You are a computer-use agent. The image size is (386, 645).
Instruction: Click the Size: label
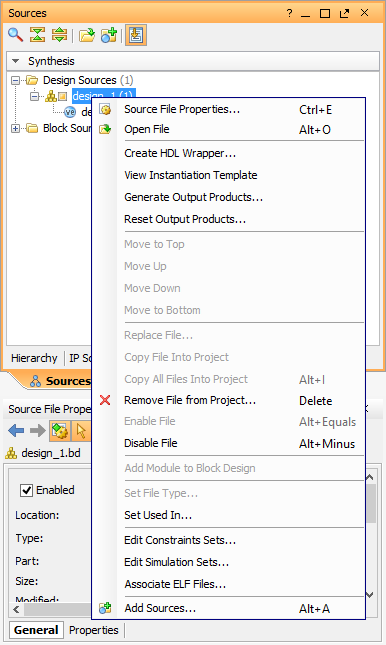(x=27, y=581)
